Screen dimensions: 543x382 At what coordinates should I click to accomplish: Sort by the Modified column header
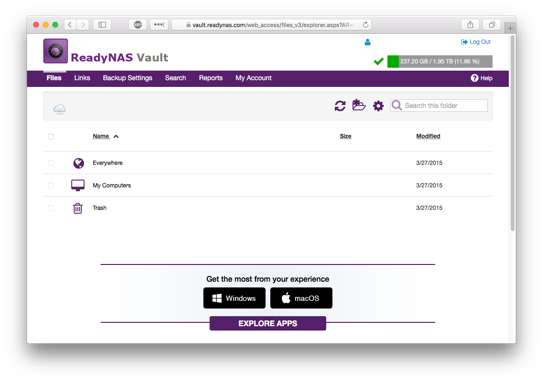coord(428,136)
